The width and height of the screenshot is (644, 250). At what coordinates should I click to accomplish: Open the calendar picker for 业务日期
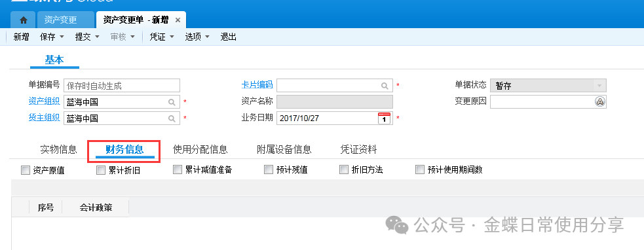[x=384, y=118]
